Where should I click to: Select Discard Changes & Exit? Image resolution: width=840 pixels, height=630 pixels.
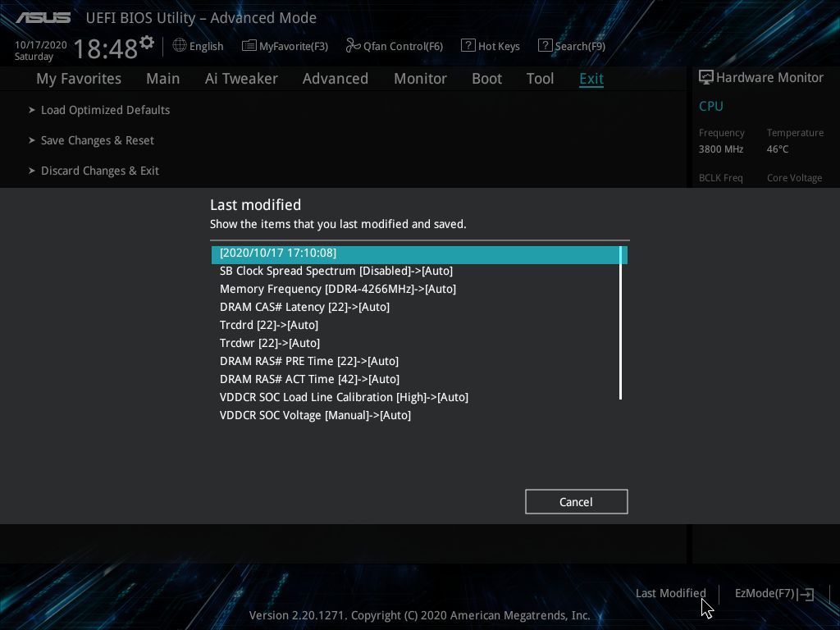(x=100, y=171)
